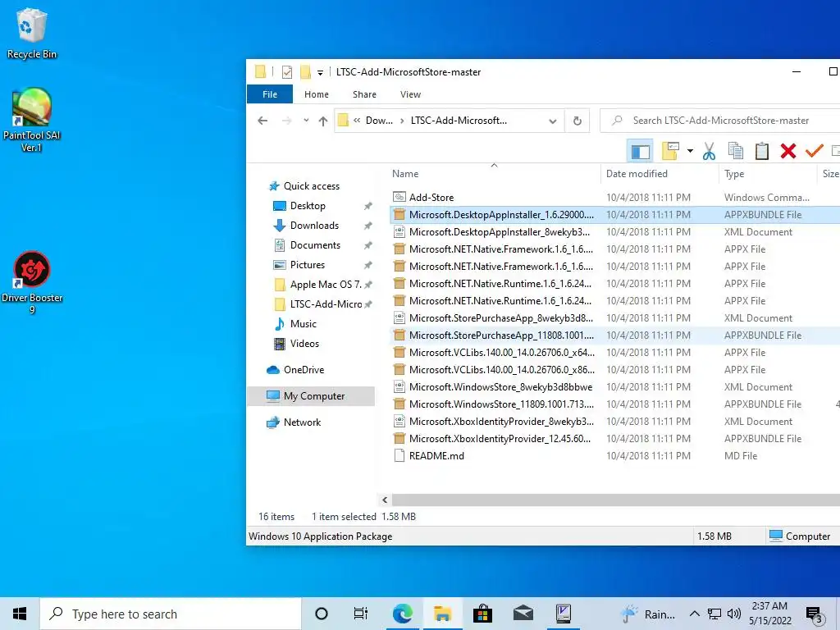
Task: Open the View ribbon tab
Action: [x=410, y=94]
